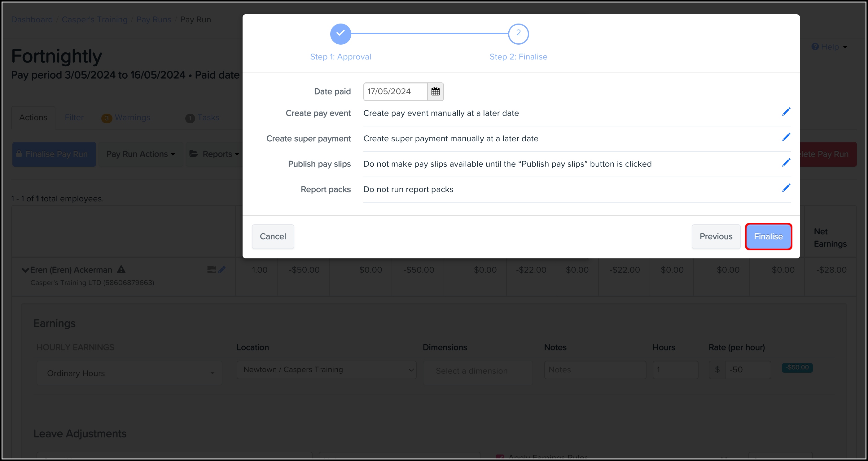The image size is (868, 461).
Task: Click the Date paid input field
Action: coord(395,91)
